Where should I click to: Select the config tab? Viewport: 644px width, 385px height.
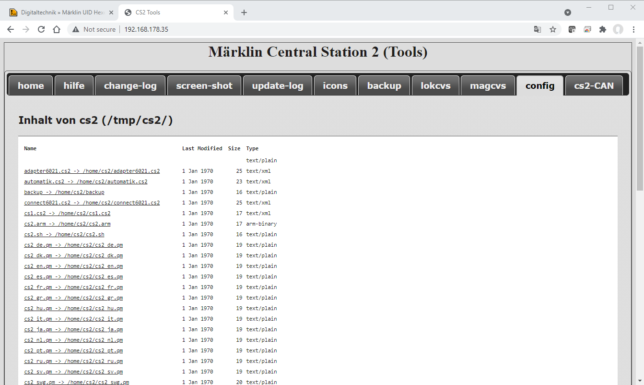coord(540,85)
